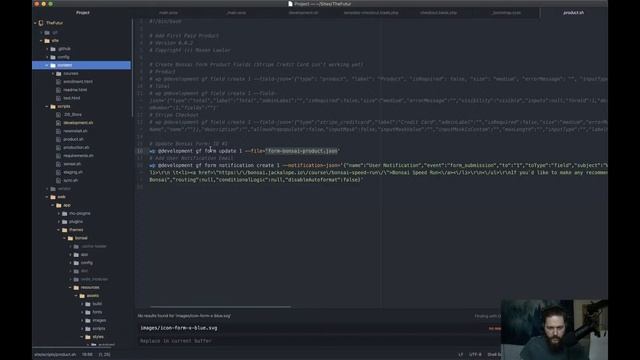640x360 pixels.
Task: Click the folder icon of the plugins directory
Action: click(64, 222)
